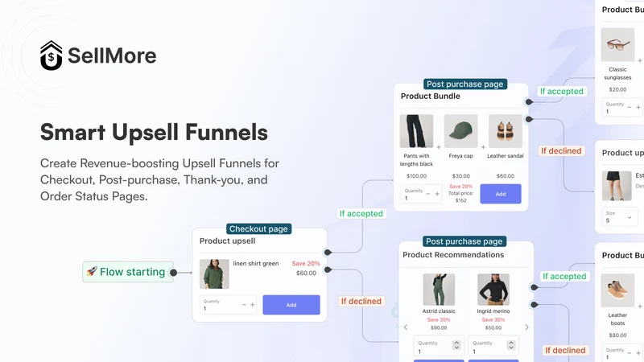Decrease quantity in Product Bundle card
The height and width of the screenshot is (362, 644).
pos(428,194)
